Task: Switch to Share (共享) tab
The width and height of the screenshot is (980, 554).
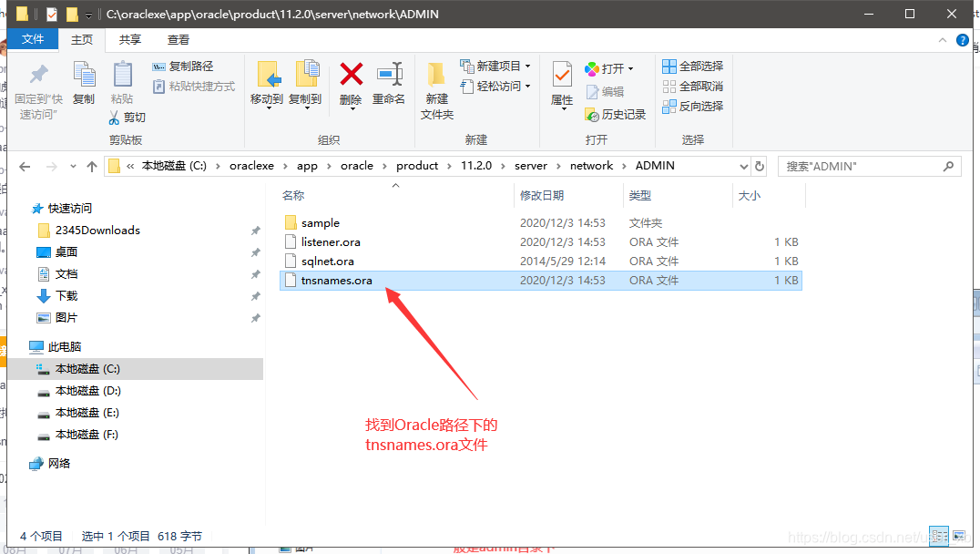Action: pyautogui.click(x=130, y=40)
